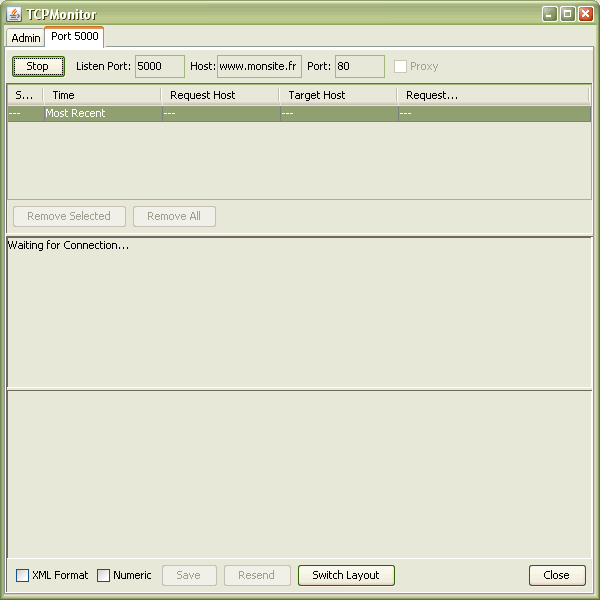This screenshot has height=600, width=600.
Task: Select the Most Recent table row
Action: pyautogui.click(x=299, y=114)
